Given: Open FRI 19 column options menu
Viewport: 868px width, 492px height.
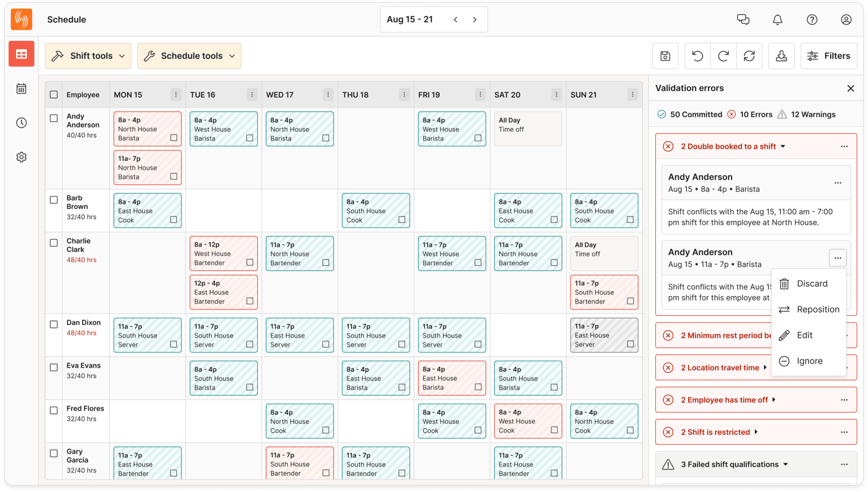Looking at the screenshot, I should 480,95.
